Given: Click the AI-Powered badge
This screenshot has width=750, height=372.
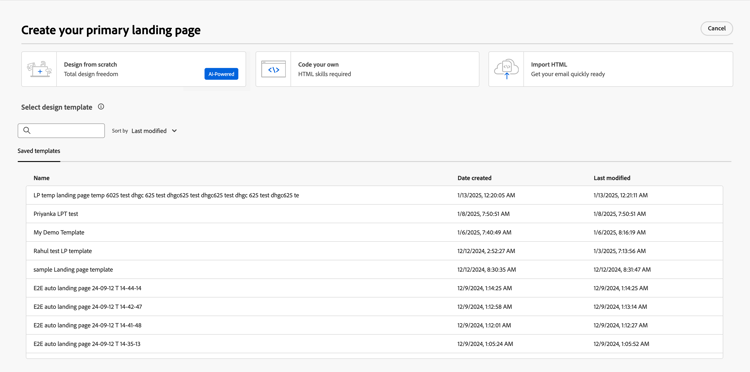Looking at the screenshot, I should 221,74.
